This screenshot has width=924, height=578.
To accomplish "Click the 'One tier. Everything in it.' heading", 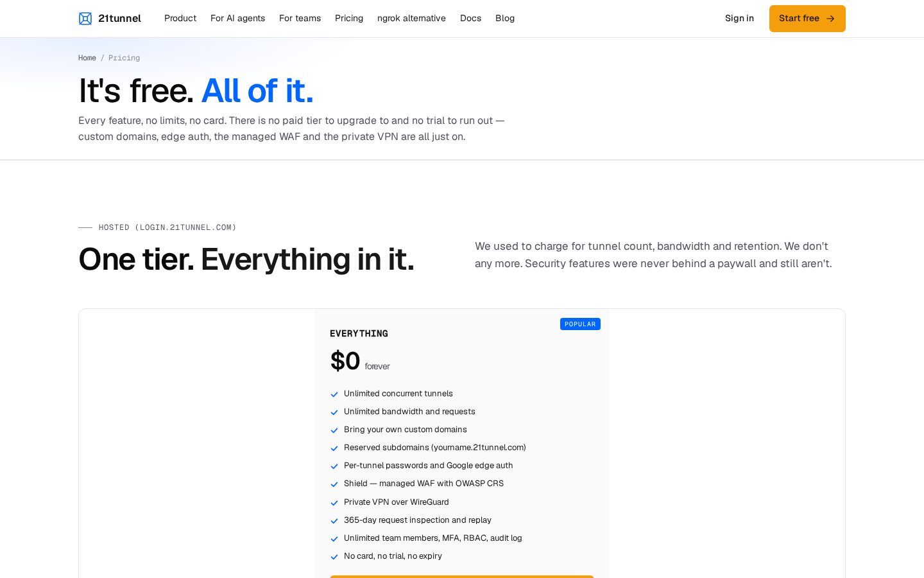I will click(246, 259).
